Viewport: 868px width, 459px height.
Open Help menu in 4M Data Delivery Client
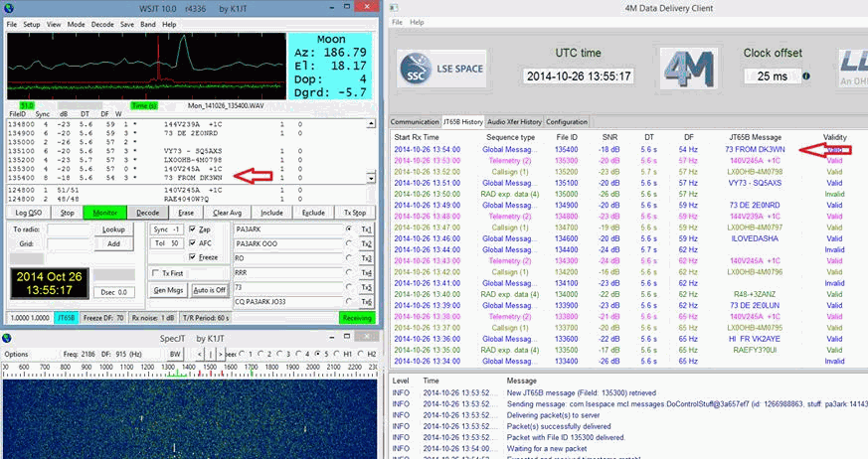[x=417, y=22]
